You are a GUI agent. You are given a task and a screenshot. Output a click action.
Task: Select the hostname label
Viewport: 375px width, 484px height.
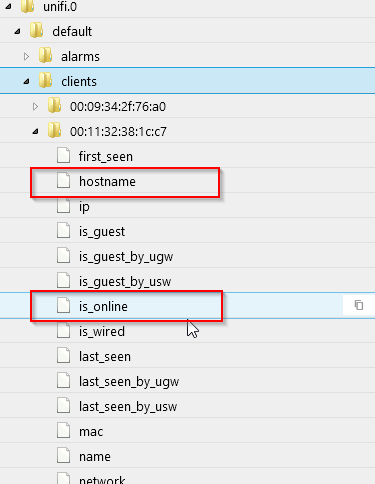(x=107, y=182)
